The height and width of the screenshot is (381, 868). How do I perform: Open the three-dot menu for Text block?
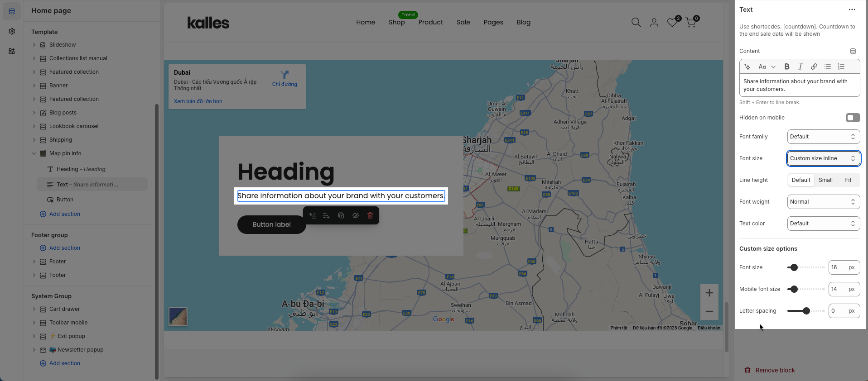tap(852, 10)
